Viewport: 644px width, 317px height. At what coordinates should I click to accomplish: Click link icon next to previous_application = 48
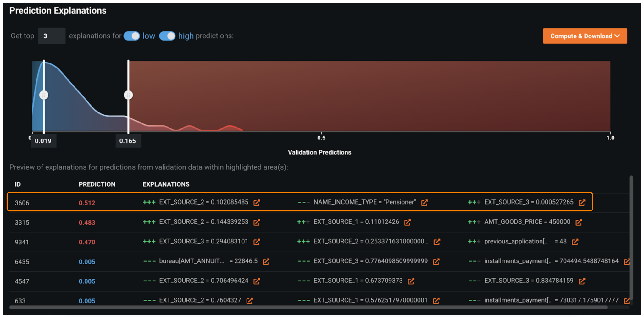pos(575,242)
